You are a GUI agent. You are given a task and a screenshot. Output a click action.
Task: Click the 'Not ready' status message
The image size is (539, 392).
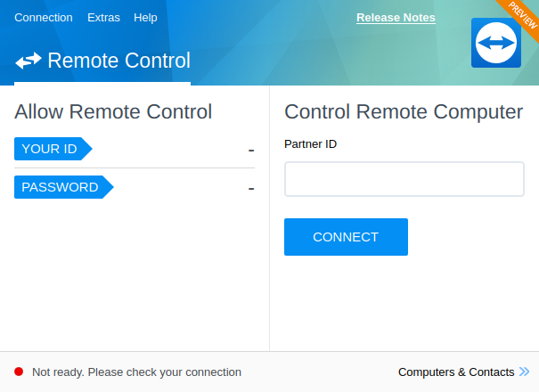coord(136,372)
